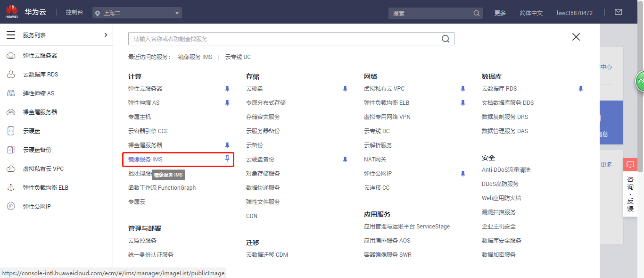Open 漏洞扫描服务
This screenshot has height=278, width=644.
pos(499,212)
